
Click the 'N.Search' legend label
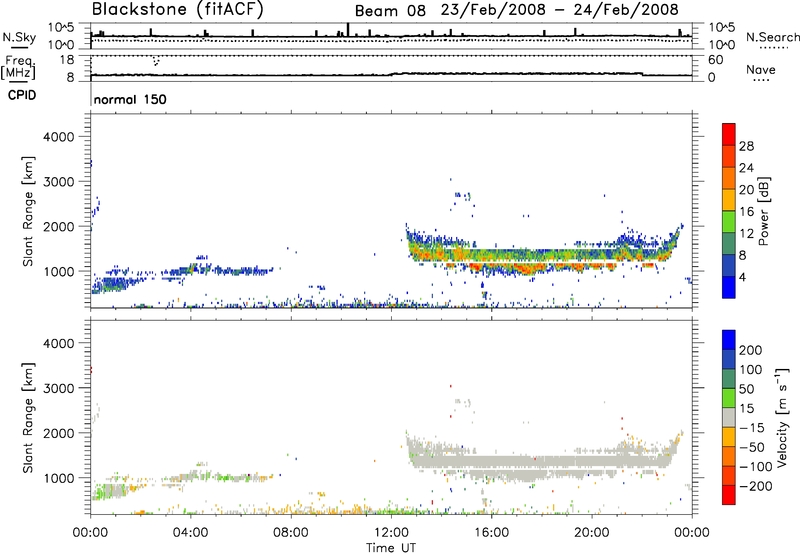(772, 37)
